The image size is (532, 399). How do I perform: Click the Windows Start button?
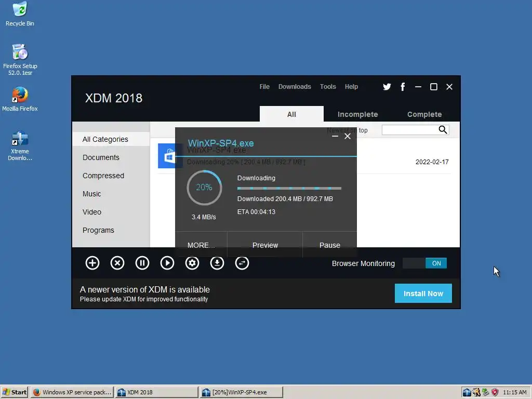[15, 392]
